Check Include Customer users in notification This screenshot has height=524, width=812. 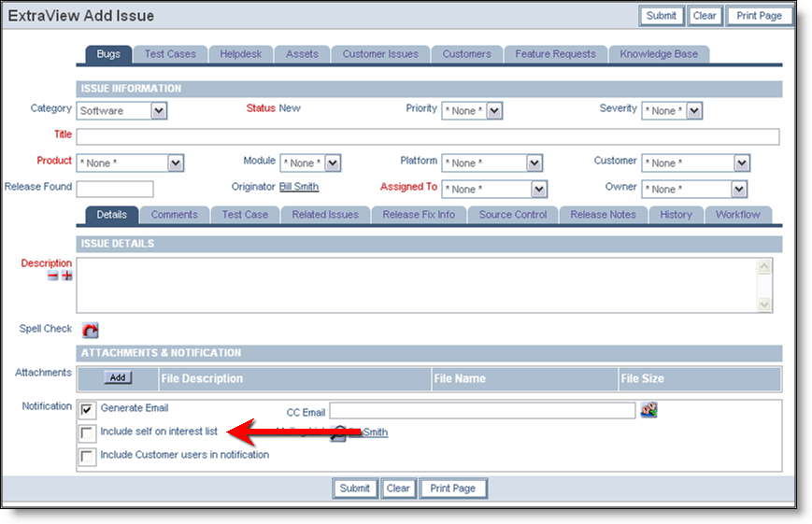[87, 456]
